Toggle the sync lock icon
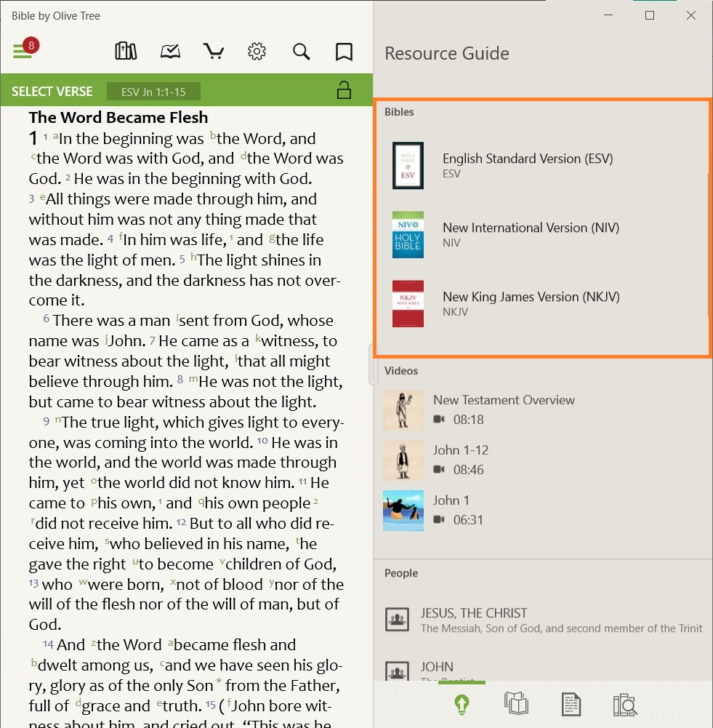Image resolution: width=713 pixels, height=728 pixels. (x=344, y=90)
